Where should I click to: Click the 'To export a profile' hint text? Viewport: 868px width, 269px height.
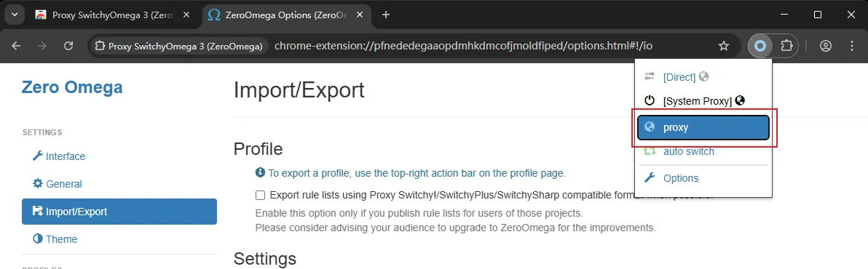click(417, 173)
